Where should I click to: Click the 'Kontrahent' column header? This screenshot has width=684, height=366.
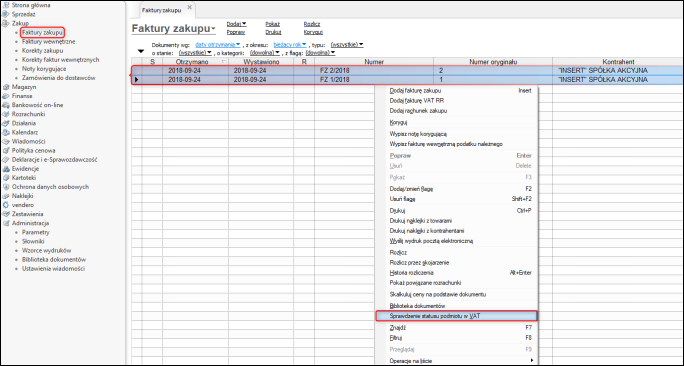point(618,62)
